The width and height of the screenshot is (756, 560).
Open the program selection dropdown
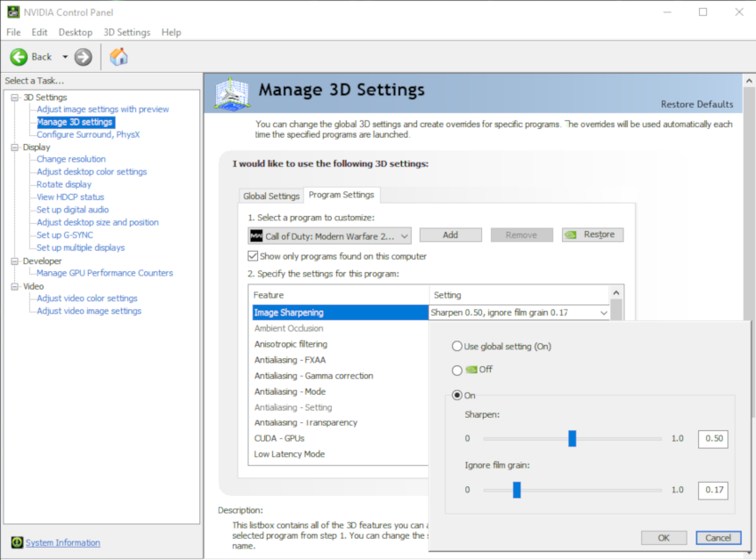tap(405, 236)
